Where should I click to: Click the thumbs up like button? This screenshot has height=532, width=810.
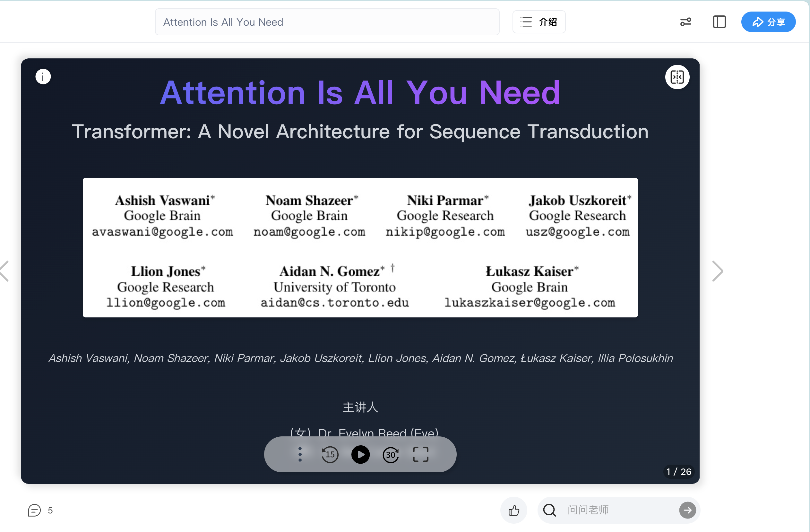tap(513, 510)
